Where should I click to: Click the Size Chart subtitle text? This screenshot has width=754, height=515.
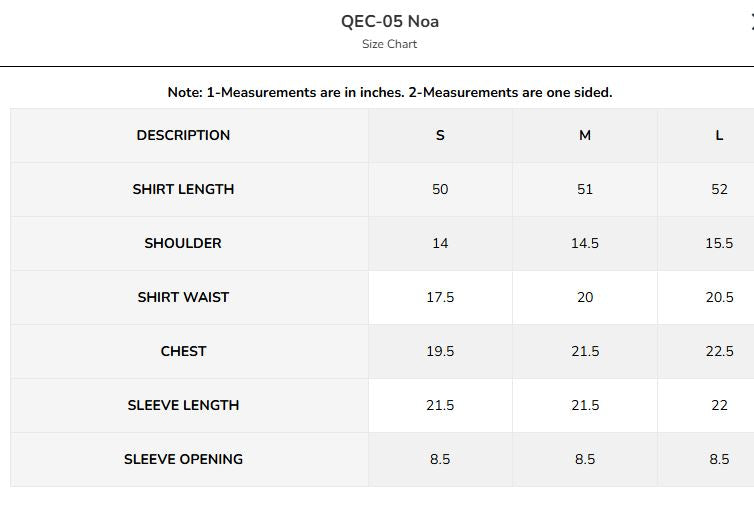(390, 44)
